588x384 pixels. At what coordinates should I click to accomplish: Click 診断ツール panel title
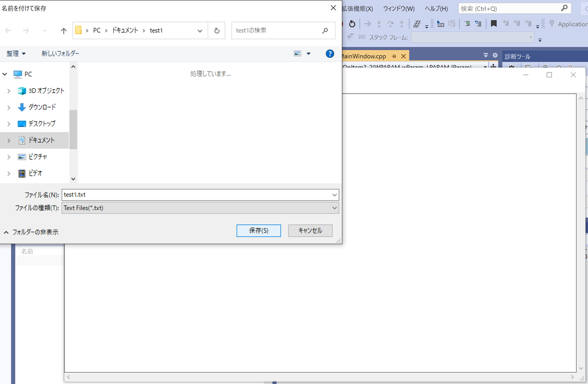click(x=517, y=57)
